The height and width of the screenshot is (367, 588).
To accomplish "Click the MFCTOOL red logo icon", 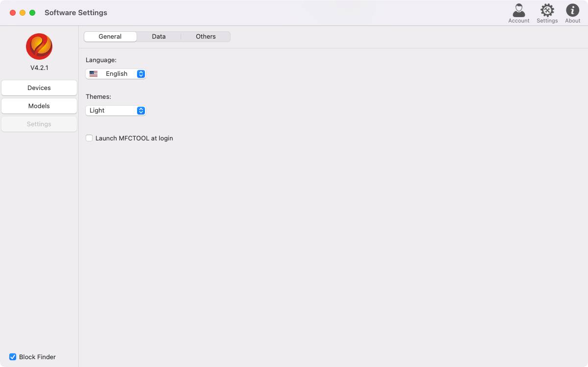I will pyautogui.click(x=39, y=46).
